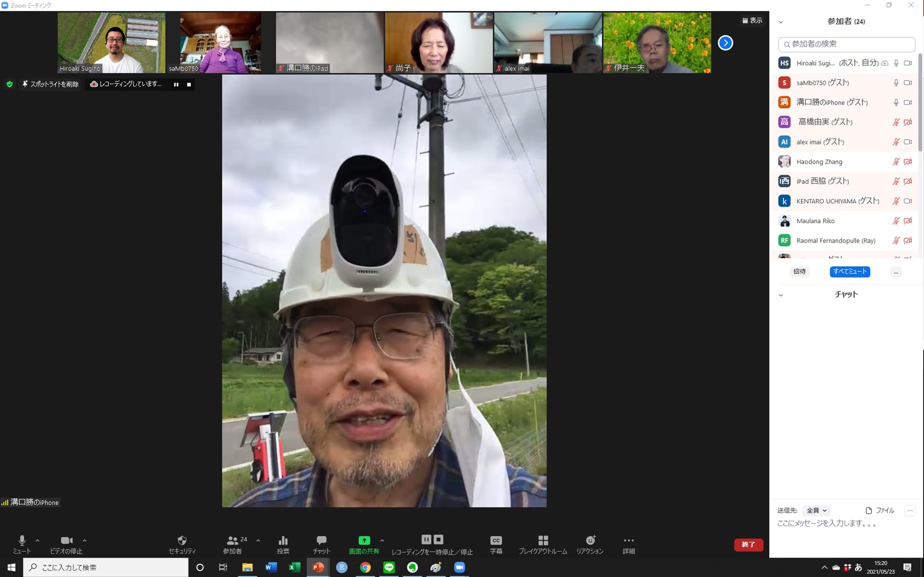The height and width of the screenshot is (577, 924).
Task: Select Raomal Fernandopulle (Ray) row
Action: [x=844, y=240]
